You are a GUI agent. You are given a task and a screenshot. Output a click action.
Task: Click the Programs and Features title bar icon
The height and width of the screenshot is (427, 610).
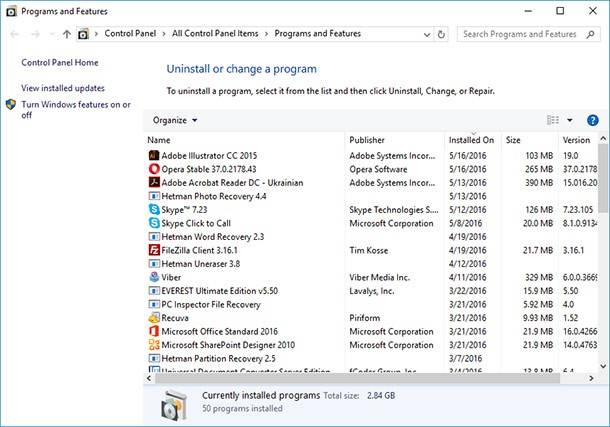tap(11, 12)
